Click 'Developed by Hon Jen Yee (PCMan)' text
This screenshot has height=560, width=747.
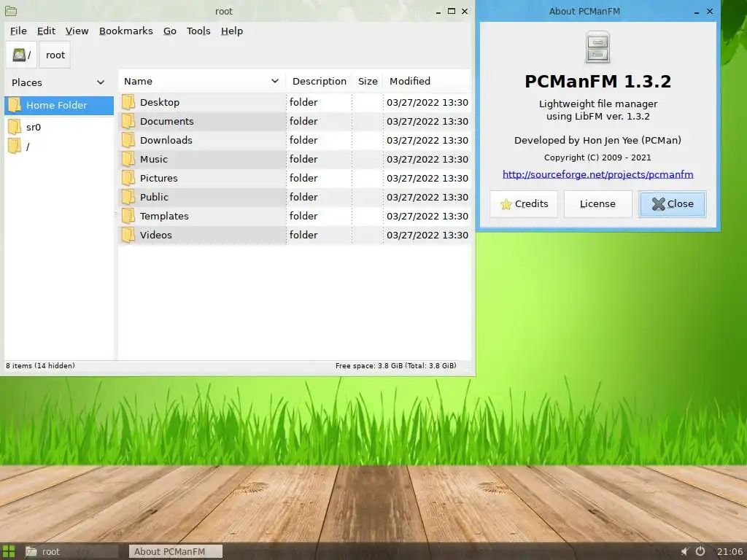click(598, 140)
